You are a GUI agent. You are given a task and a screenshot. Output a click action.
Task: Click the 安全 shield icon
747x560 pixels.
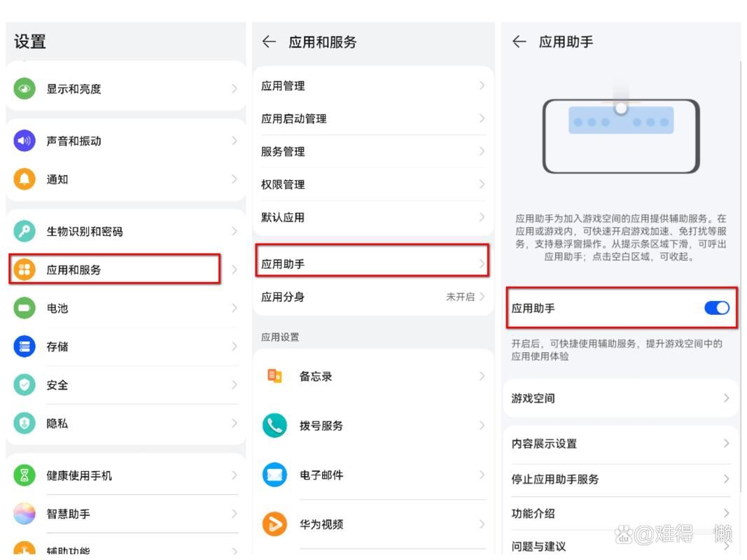[x=25, y=385]
